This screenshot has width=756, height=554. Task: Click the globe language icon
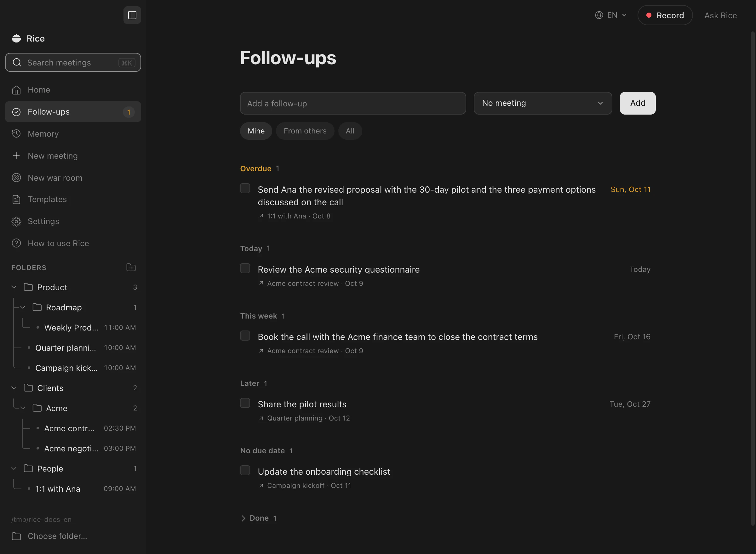[x=599, y=15]
